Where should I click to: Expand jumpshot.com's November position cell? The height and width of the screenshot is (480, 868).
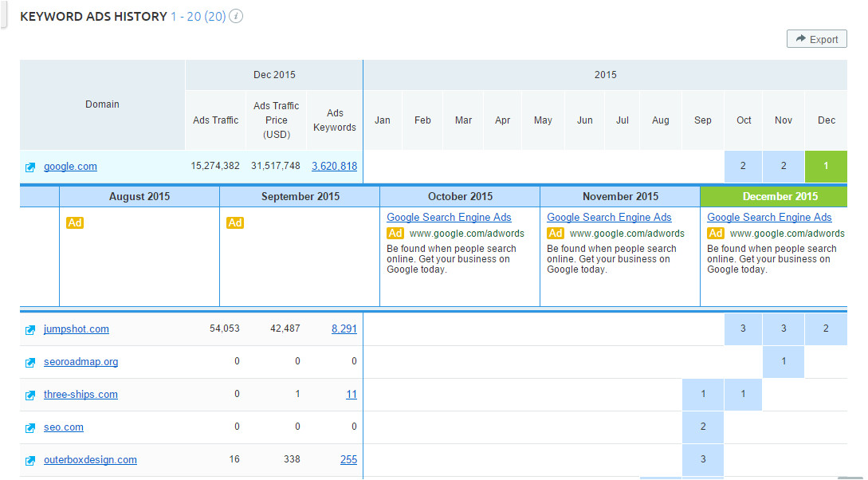click(x=784, y=329)
